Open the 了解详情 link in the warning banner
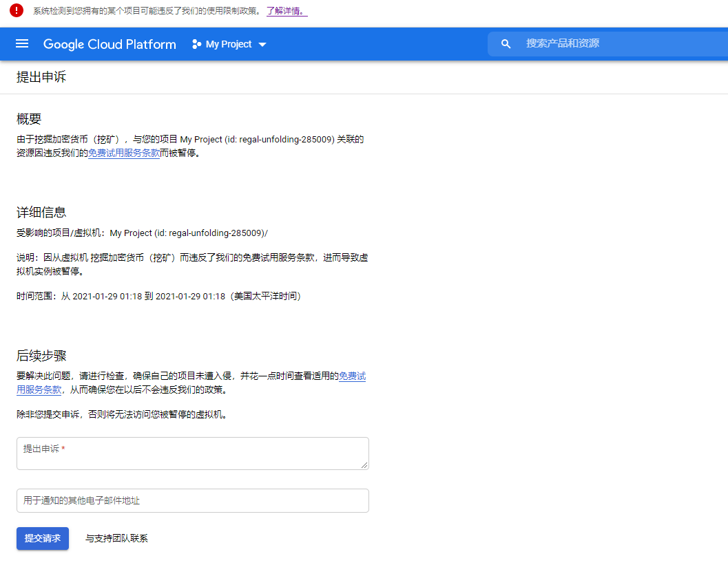This screenshot has width=728, height=576. tap(286, 10)
